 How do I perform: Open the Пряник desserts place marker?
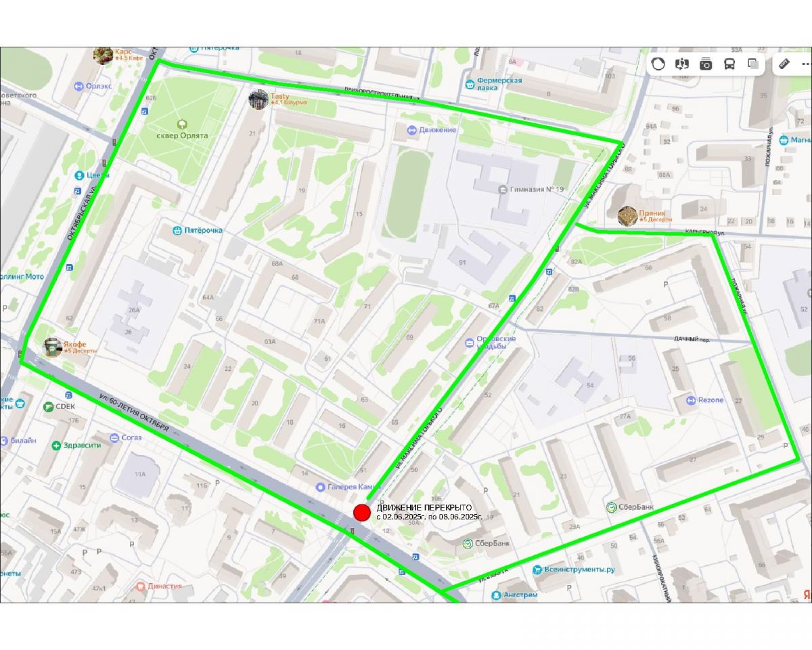click(627, 216)
